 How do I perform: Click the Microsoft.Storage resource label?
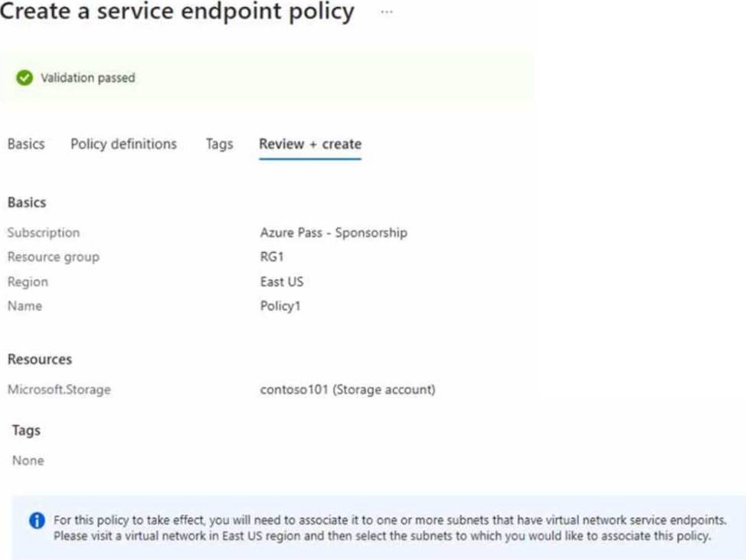(59, 389)
